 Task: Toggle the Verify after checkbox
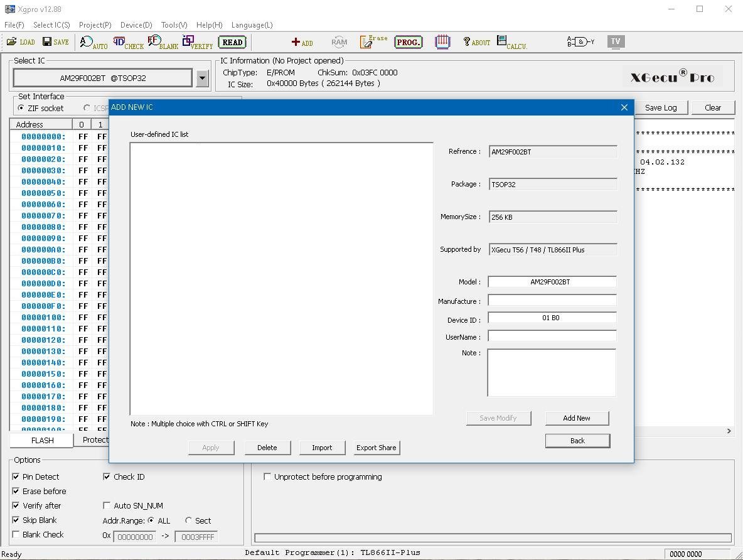coord(16,505)
